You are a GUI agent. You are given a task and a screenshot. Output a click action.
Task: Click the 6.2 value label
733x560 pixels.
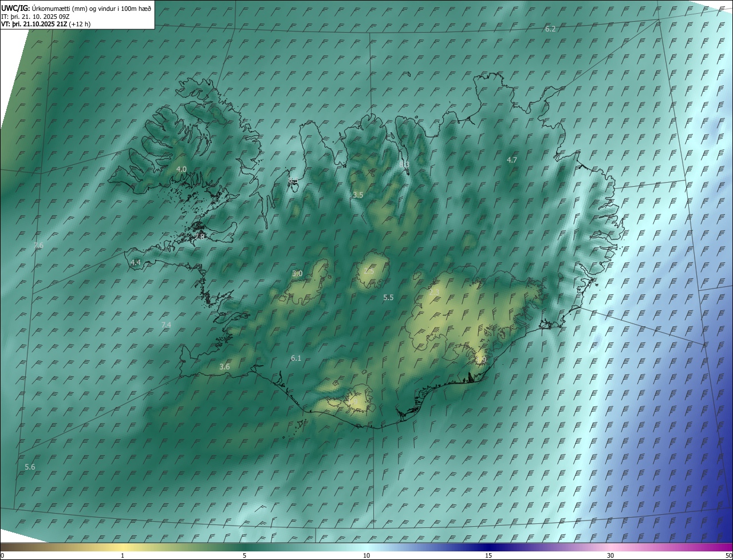click(x=550, y=29)
